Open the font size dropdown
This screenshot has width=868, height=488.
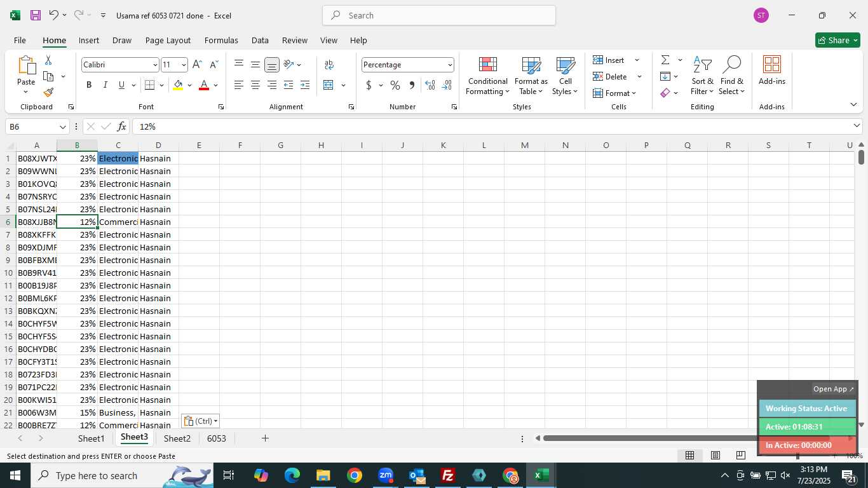click(x=184, y=65)
